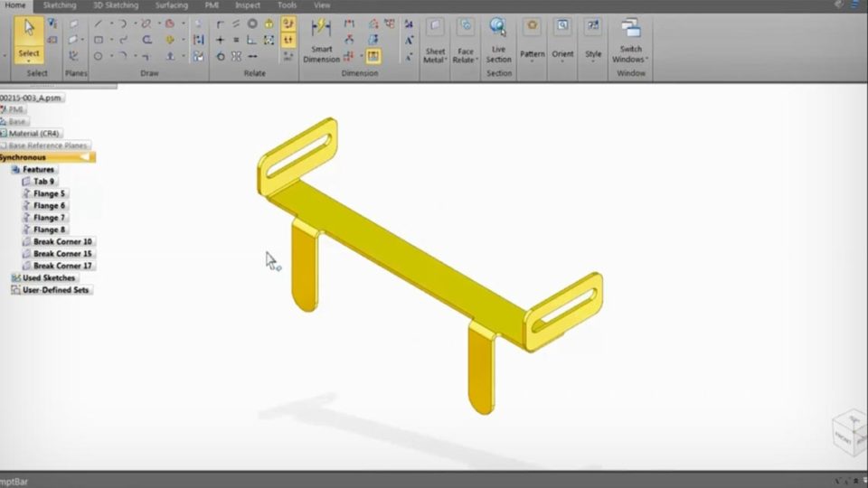Open the Pattern dropdown
Image resolution: width=868 pixels, height=488 pixels.
point(532,40)
